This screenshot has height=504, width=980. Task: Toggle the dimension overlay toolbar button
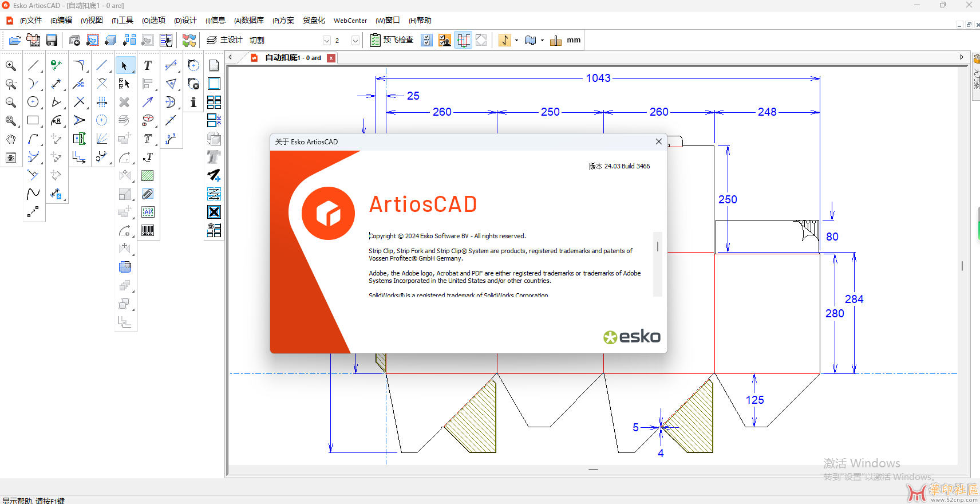pos(464,40)
